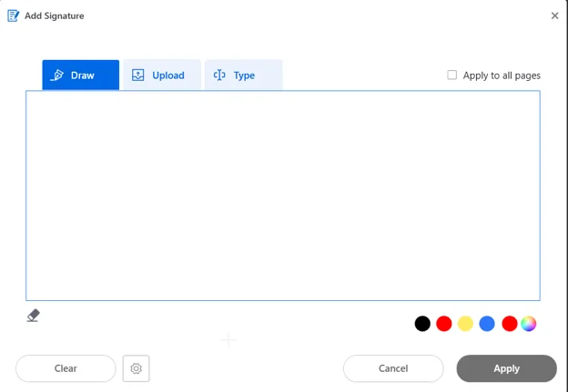The width and height of the screenshot is (568, 392).
Task: Pick the red swatch next to black
Action: [444, 324]
